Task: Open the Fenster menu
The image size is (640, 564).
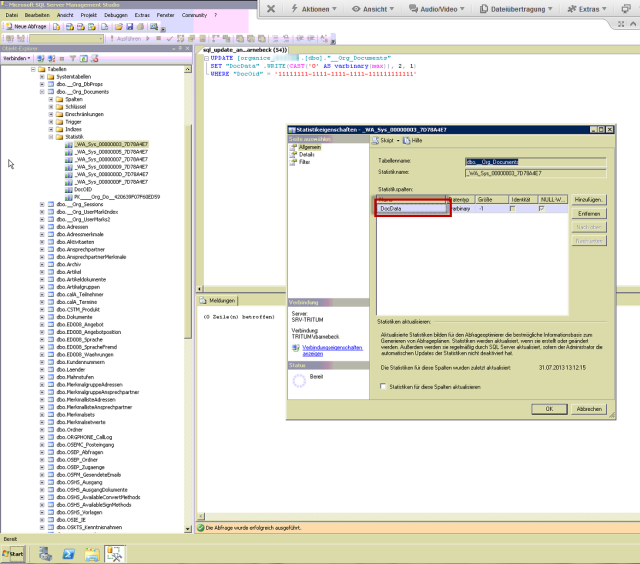Action: (165, 15)
